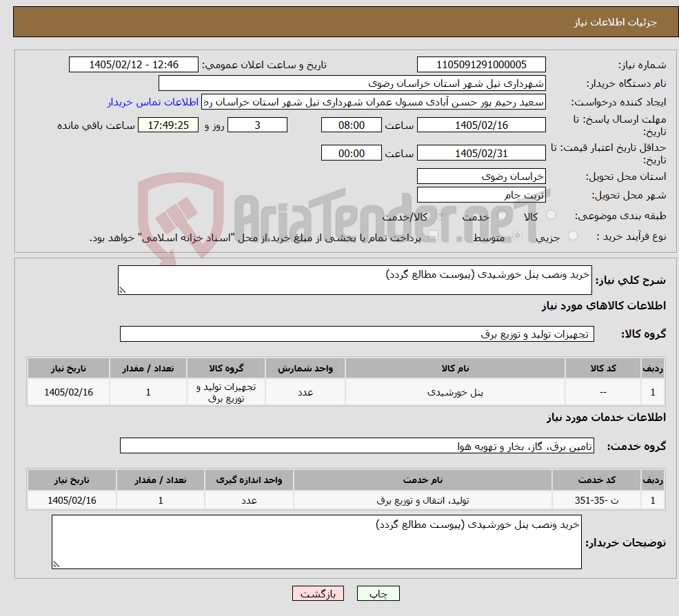Viewport: 679px width, 616px height.
Task: Click the resize handle of description textarea
Action: tap(122, 291)
